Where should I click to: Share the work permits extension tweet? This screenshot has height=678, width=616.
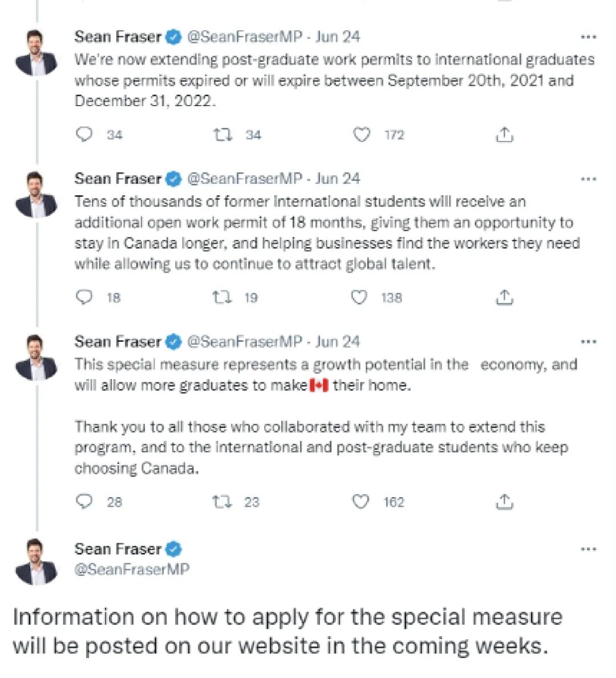(x=504, y=135)
